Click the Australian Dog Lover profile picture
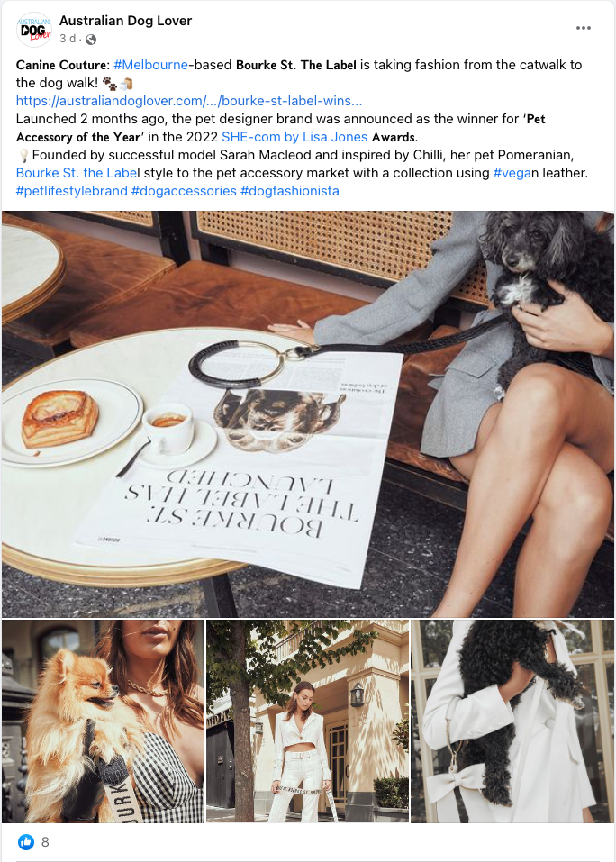616x862 pixels. [x=34, y=30]
